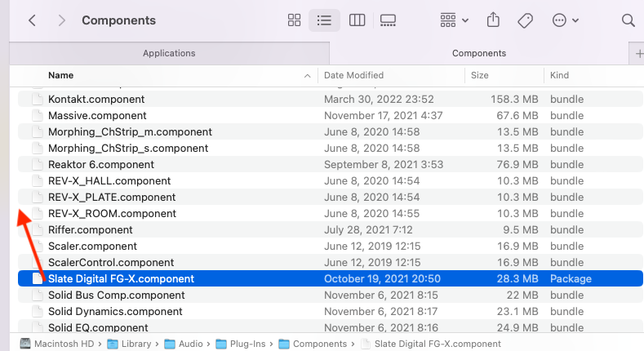Image resolution: width=644 pixels, height=351 pixels.
Task: Switch to gallery view
Action: [388, 20]
